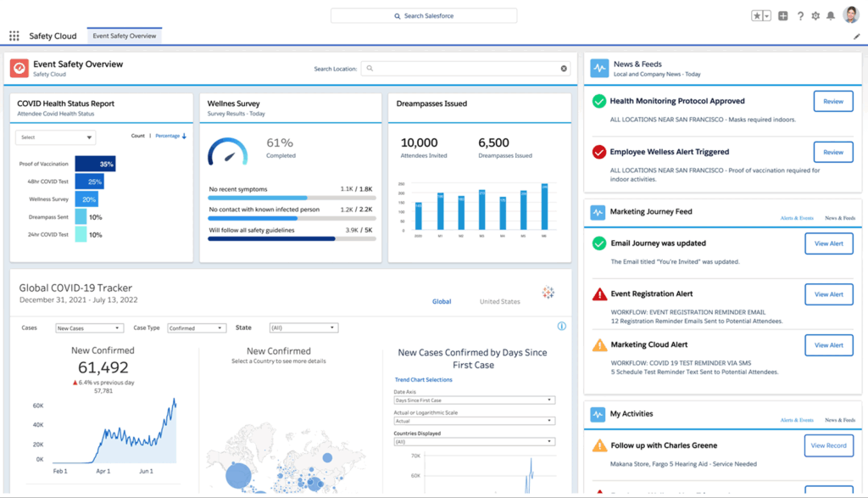868x498 pixels.
Task: Click the Tableau logo in the COVID tracker
Action: [x=548, y=291]
